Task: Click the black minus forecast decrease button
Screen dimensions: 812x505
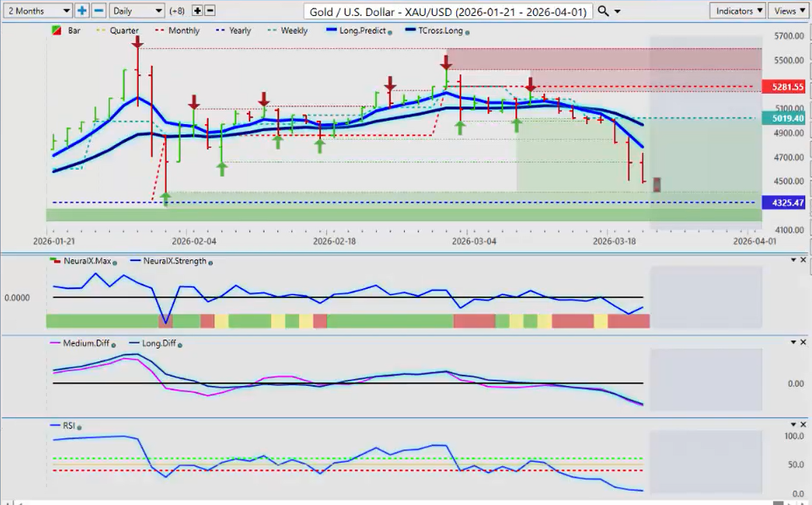Action: click(210, 11)
